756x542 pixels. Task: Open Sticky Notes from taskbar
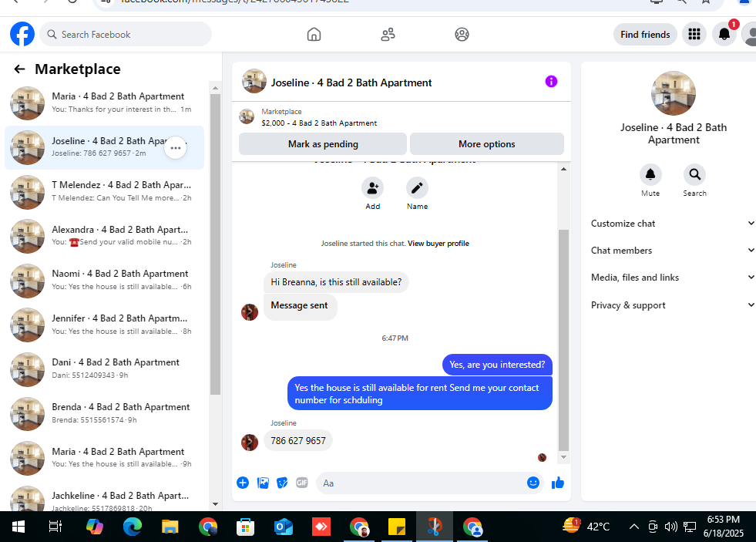coord(397,527)
